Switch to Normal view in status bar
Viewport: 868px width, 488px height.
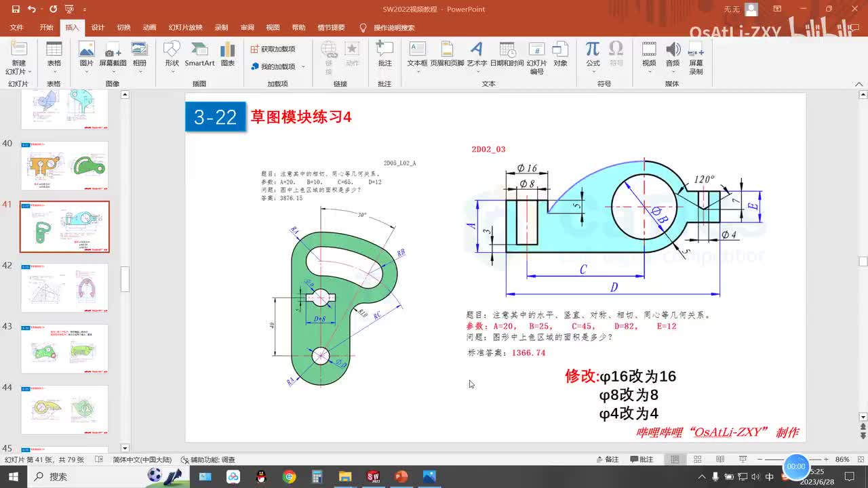(675, 460)
